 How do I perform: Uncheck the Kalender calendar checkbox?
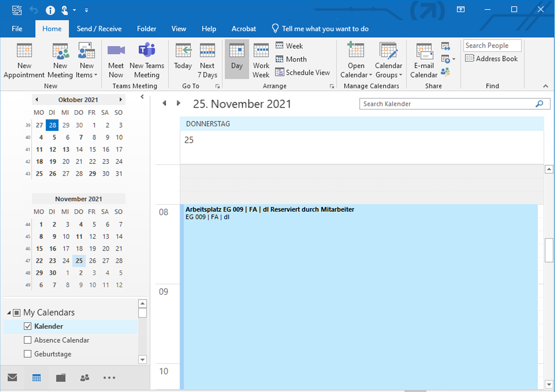pyautogui.click(x=28, y=326)
